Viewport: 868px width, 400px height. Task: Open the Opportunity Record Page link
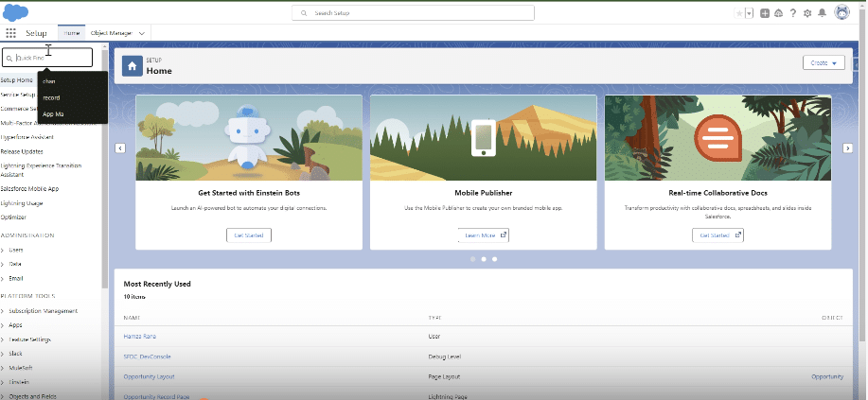[x=157, y=396]
